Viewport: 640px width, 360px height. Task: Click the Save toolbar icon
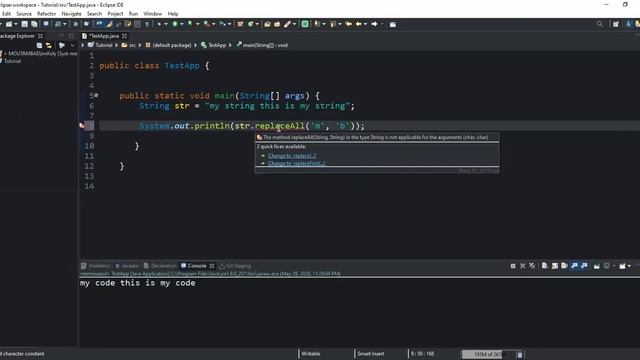tap(24, 24)
